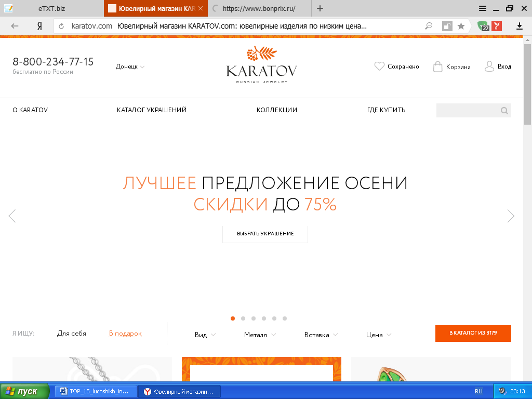Click the KARATOV rowan branch logo
532x399 pixels.
pyautogui.click(x=262, y=65)
